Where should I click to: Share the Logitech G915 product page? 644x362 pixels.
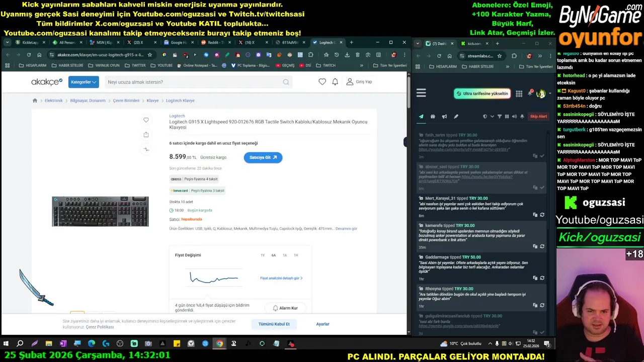[x=146, y=134]
